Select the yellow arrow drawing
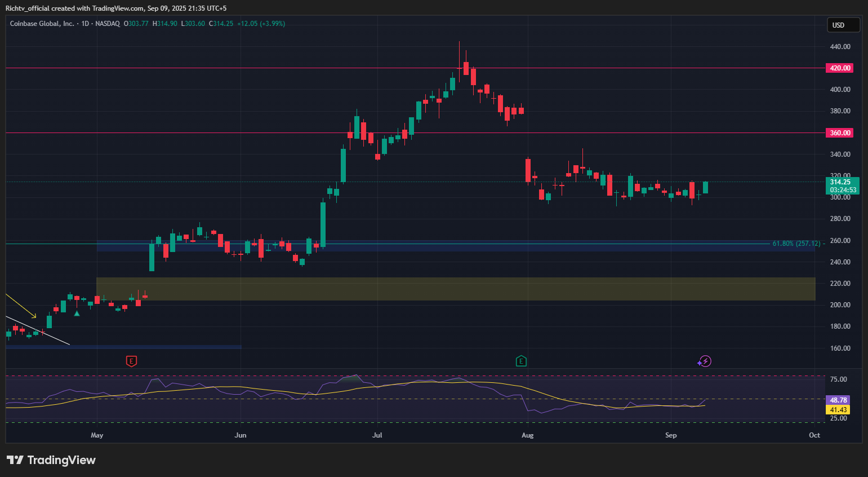 21,305
